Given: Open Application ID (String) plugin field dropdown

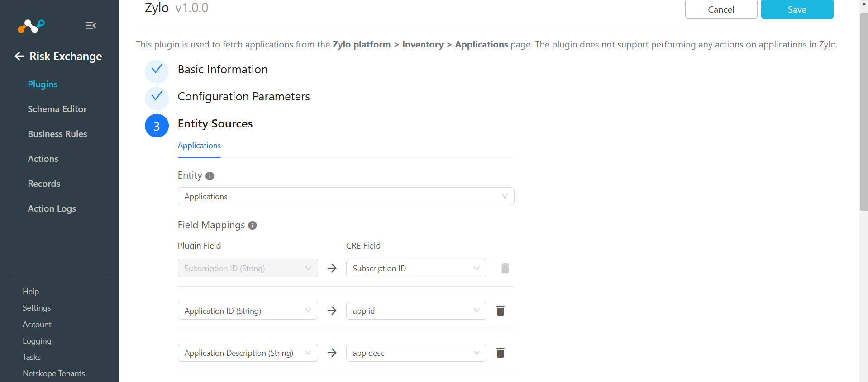Looking at the screenshot, I should tap(248, 311).
